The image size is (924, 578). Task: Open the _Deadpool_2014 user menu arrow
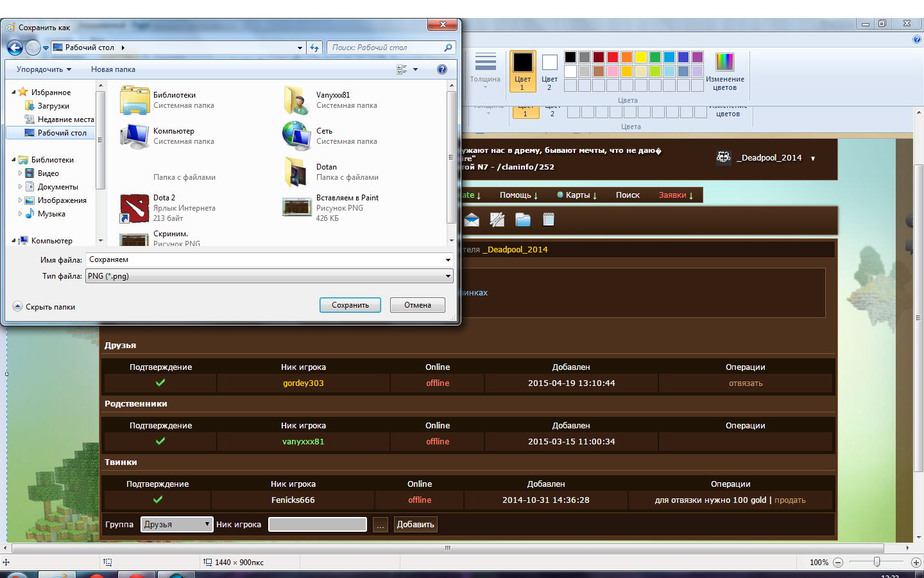(813, 159)
